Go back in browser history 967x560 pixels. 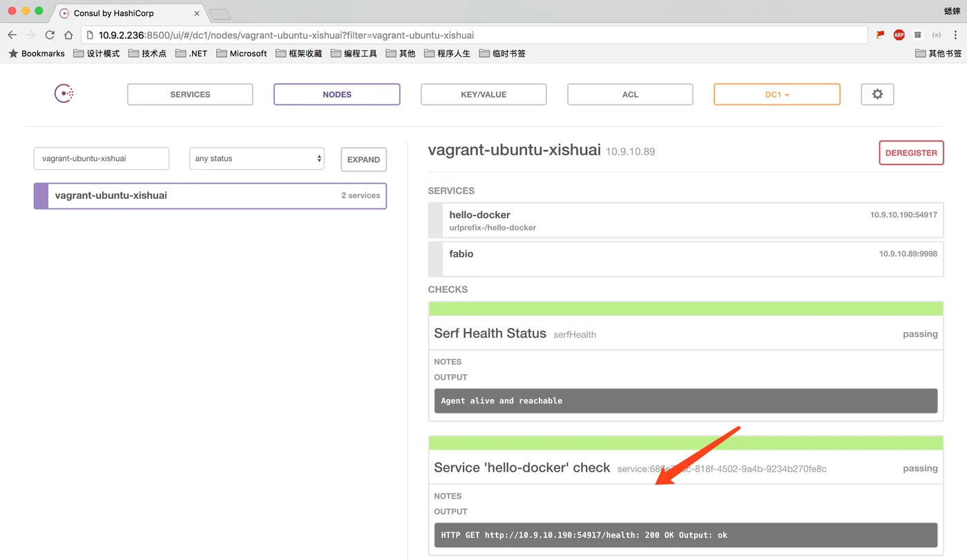pyautogui.click(x=12, y=35)
